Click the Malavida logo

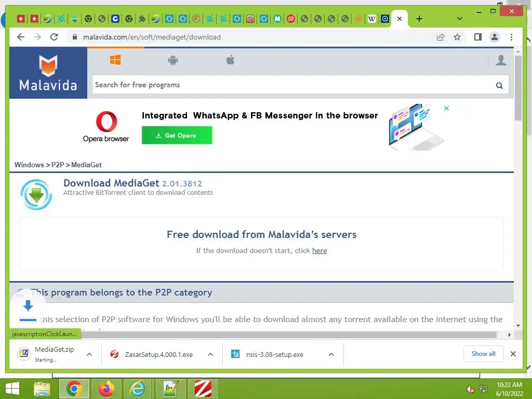point(48,73)
